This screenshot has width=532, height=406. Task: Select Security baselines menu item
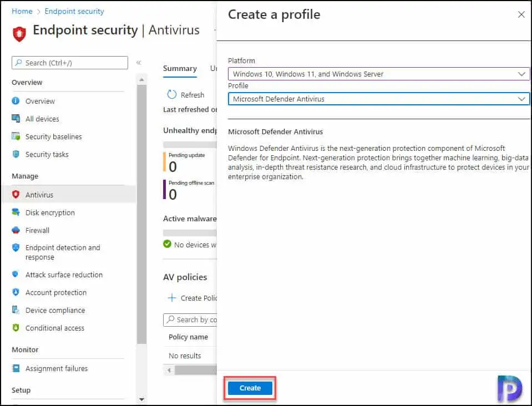click(x=54, y=136)
